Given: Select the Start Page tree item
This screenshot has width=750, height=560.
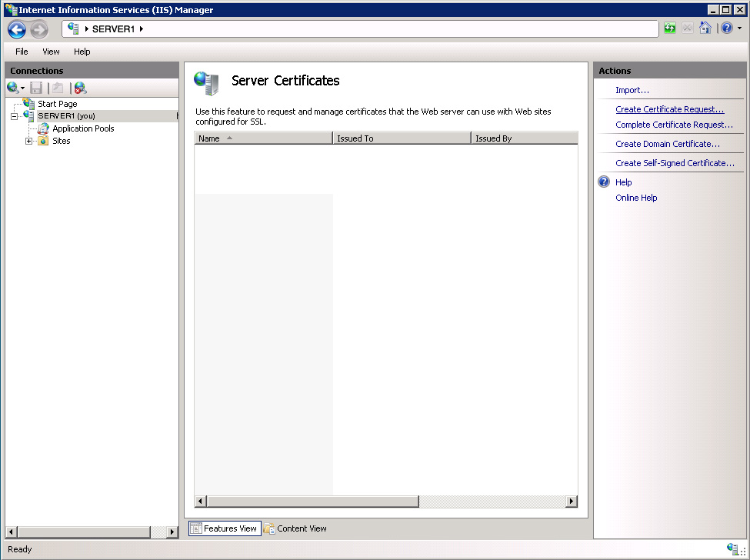Looking at the screenshot, I should tap(58, 104).
